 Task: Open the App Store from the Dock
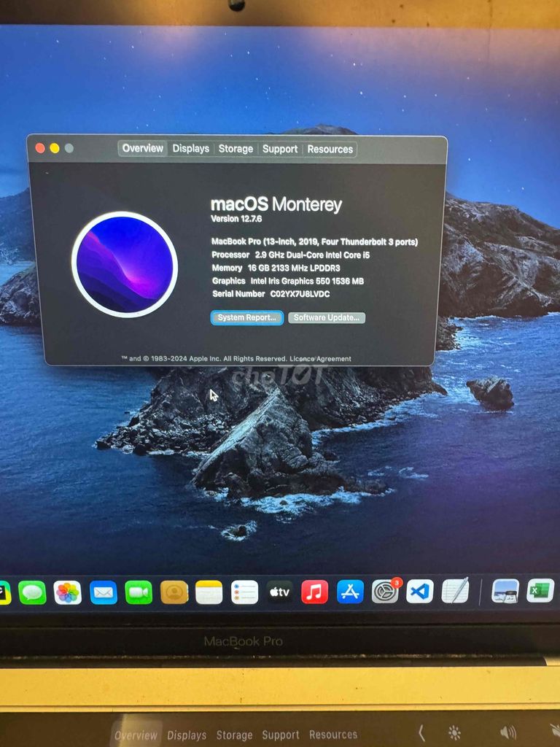tap(350, 592)
